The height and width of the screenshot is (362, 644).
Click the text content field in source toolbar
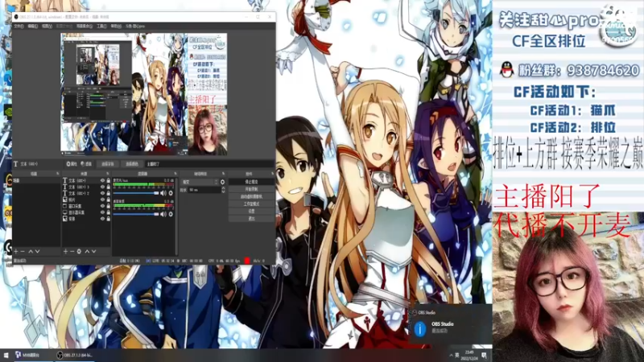(x=209, y=164)
